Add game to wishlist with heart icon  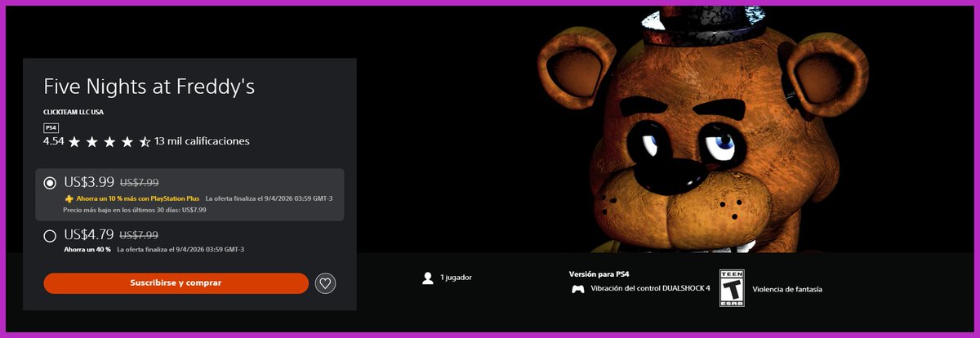click(x=325, y=283)
